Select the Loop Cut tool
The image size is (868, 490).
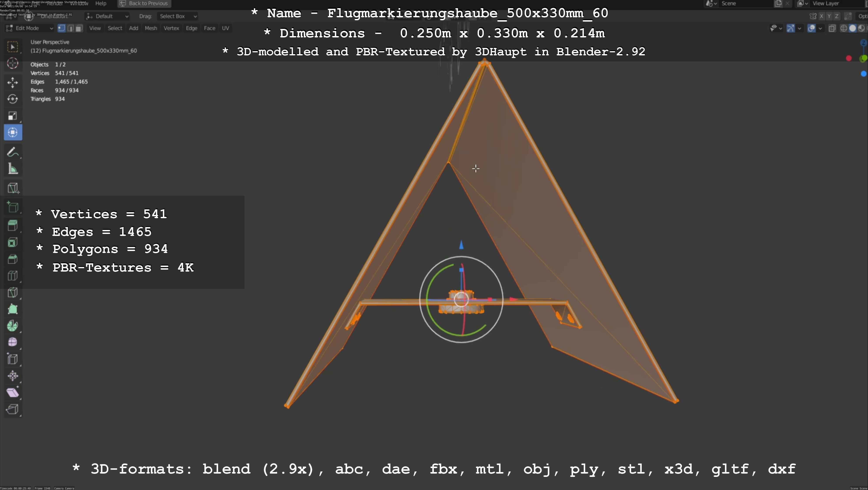point(12,276)
